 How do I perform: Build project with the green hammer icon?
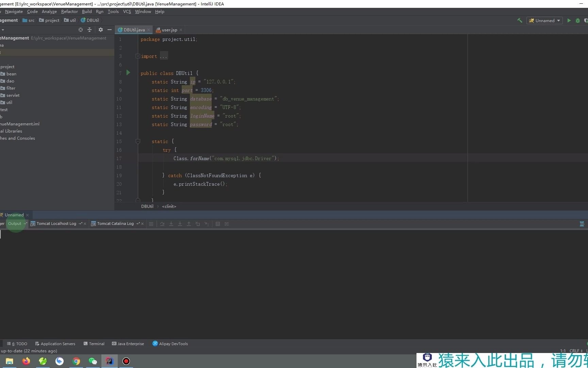point(520,20)
